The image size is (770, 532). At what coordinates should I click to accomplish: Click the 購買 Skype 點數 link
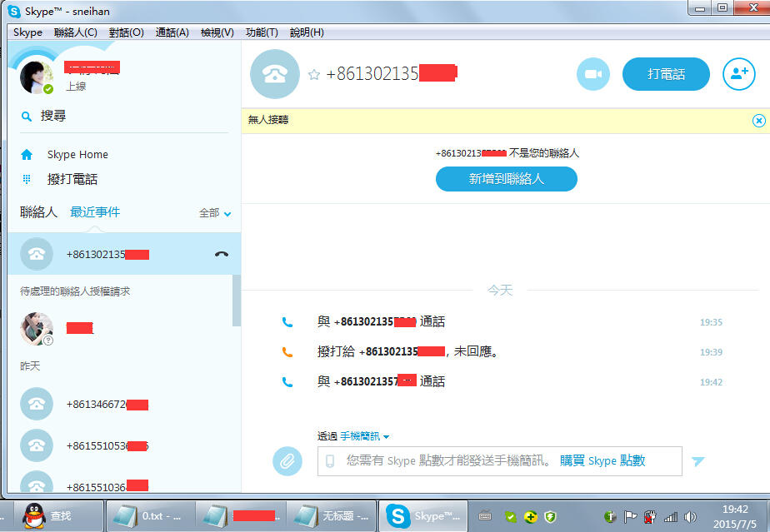tap(602, 461)
